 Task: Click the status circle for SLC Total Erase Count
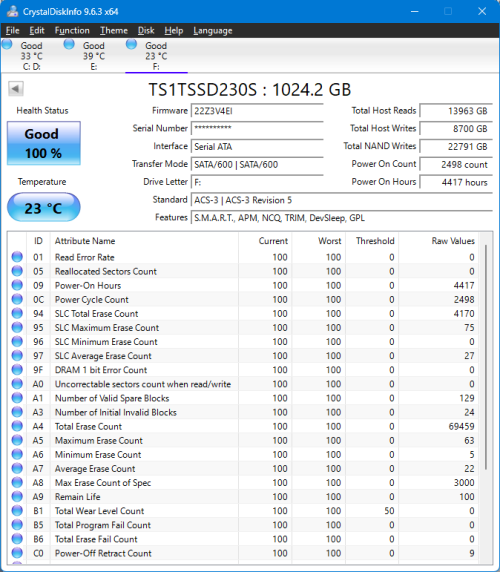17,313
